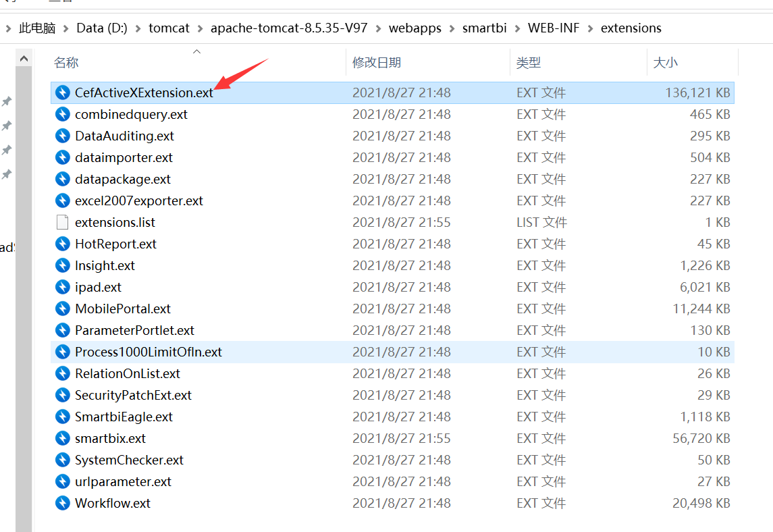
Task: Click the DataAuditing.ext file icon
Action: point(63,136)
